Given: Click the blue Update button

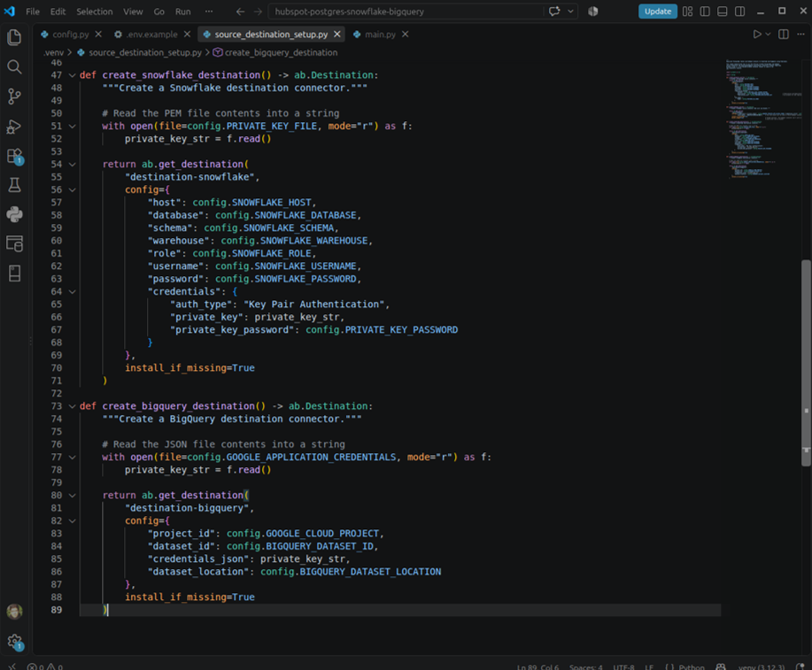Looking at the screenshot, I should coord(658,12).
